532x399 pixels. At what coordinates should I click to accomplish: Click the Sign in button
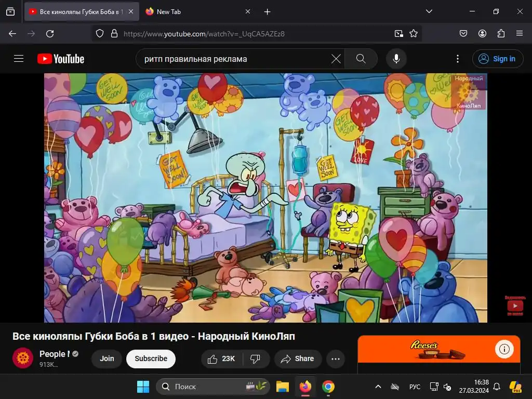tap(497, 59)
